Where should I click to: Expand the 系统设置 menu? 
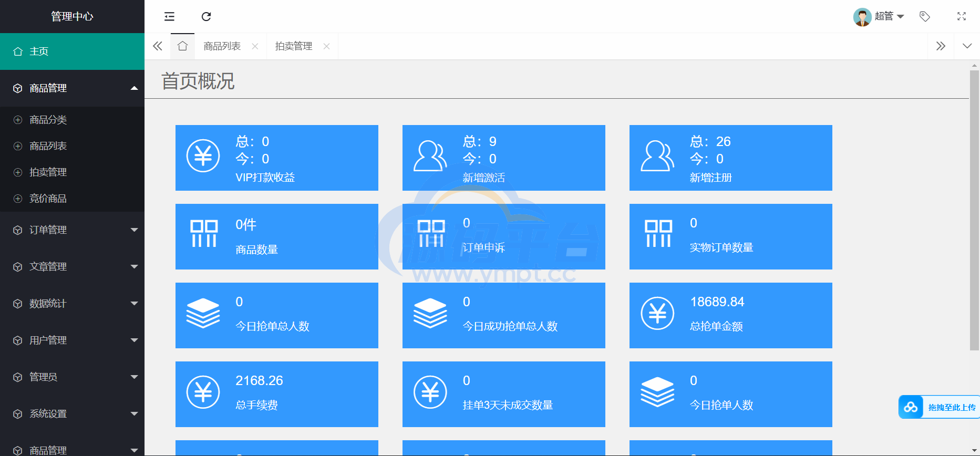[72, 414]
